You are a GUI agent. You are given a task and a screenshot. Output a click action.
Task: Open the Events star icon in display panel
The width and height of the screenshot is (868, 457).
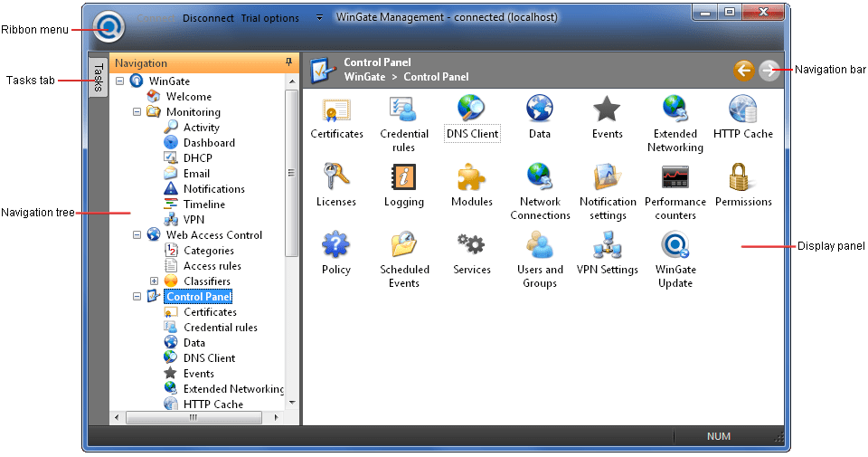[608, 109]
